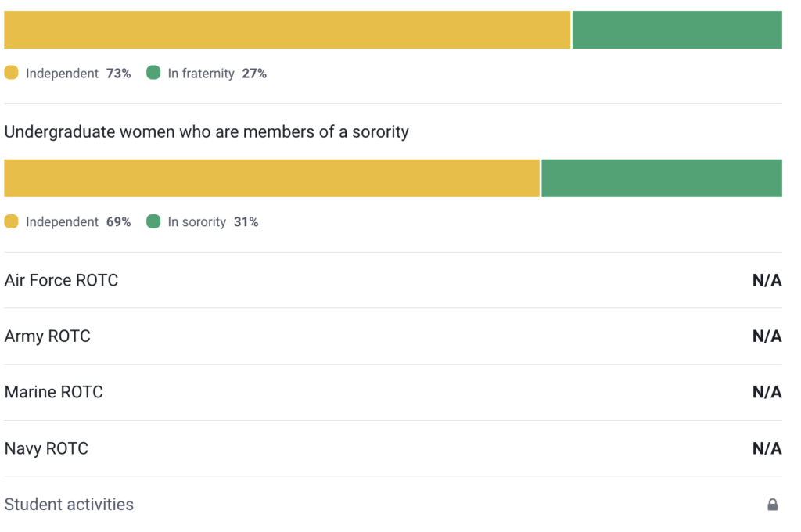The height and width of the screenshot is (532, 801).
Task: Click the green In sorority legend swatch
Action: [153, 222]
